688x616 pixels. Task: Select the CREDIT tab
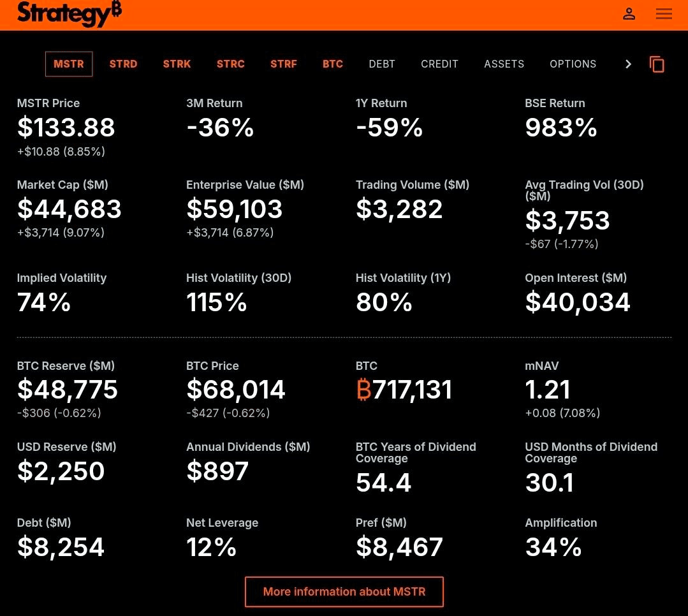pos(439,64)
